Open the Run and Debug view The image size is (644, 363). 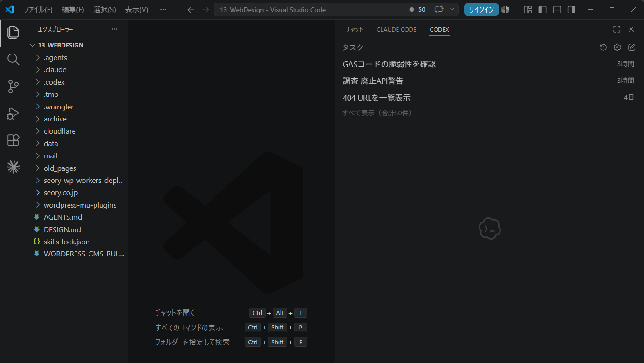14,113
